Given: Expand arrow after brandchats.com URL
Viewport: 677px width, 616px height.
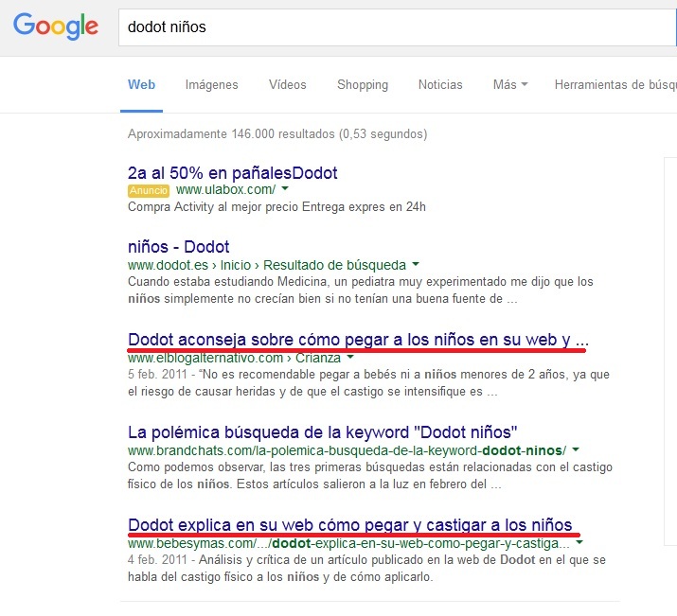Looking at the screenshot, I should click(576, 449).
